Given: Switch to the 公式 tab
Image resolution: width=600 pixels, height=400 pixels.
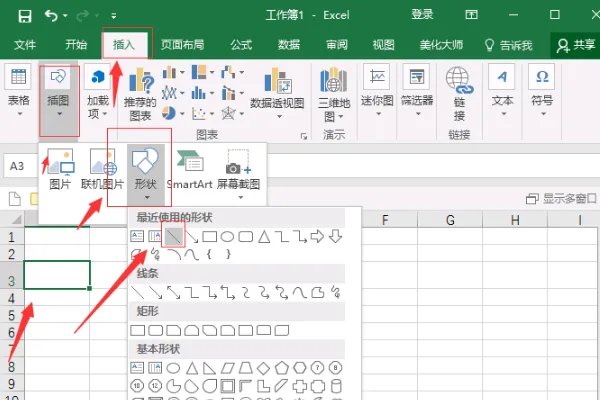Looking at the screenshot, I should (241, 45).
